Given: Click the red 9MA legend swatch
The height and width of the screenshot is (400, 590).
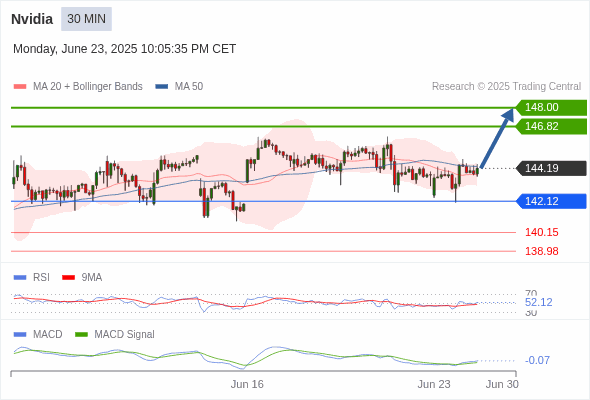Looking at the screenshot, I should (68, 278).
